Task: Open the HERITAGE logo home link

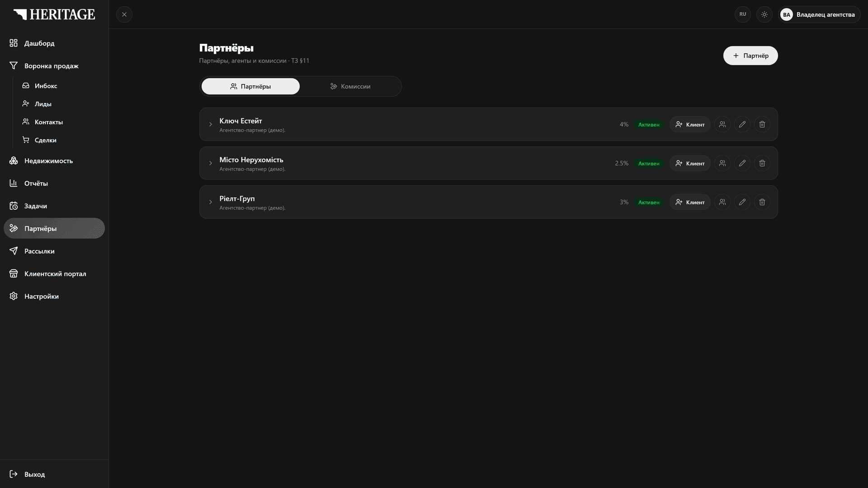Action: pyautogui.click(x=54, y=14)
